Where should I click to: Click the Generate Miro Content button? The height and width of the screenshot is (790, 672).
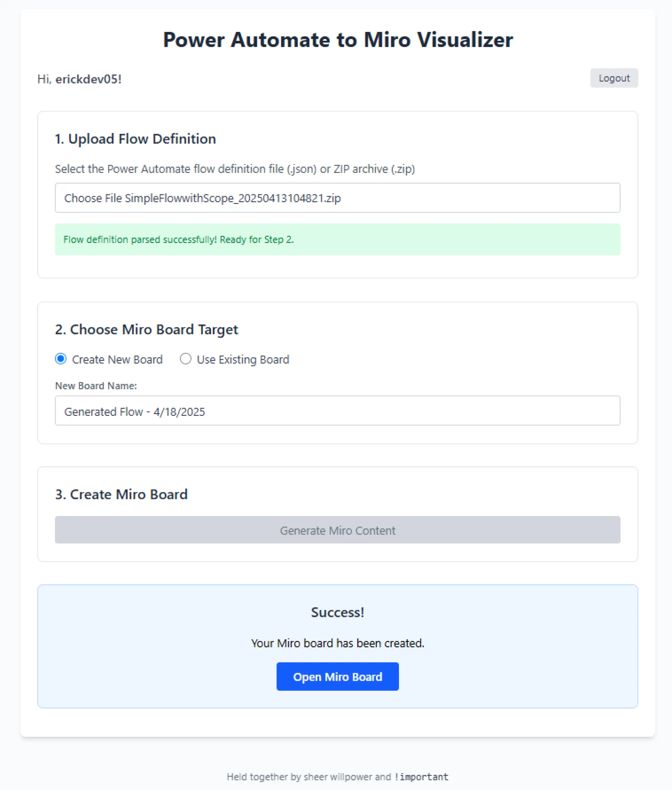(x=337, y=530)
